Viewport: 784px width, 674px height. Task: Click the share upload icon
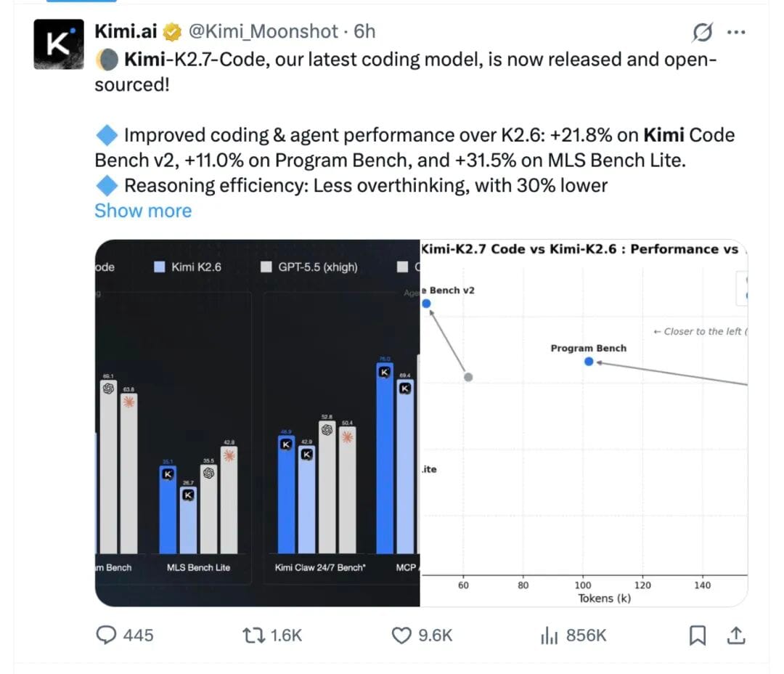(736, 635)
